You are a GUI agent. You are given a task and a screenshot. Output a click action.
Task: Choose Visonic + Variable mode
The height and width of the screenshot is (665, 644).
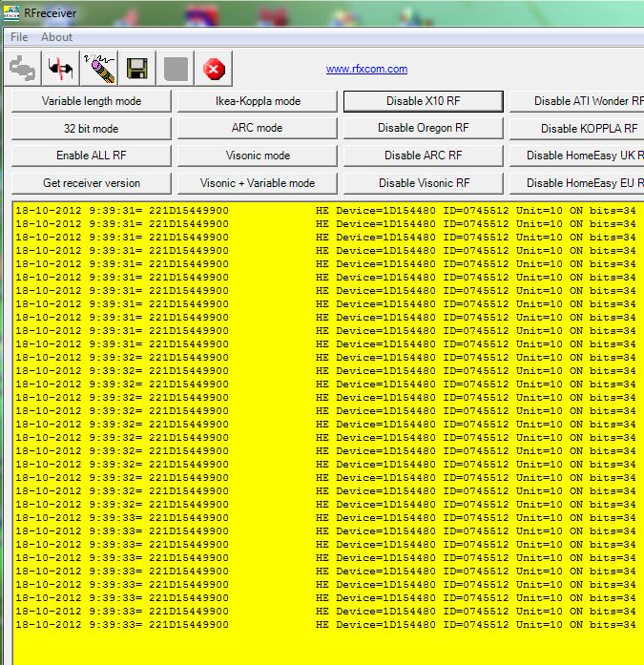coord(258,183)
